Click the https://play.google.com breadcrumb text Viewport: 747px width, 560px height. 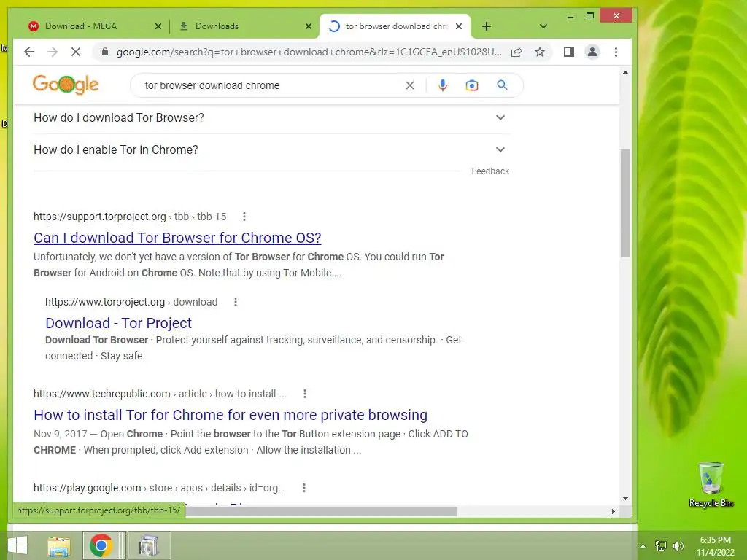[88, 488]
